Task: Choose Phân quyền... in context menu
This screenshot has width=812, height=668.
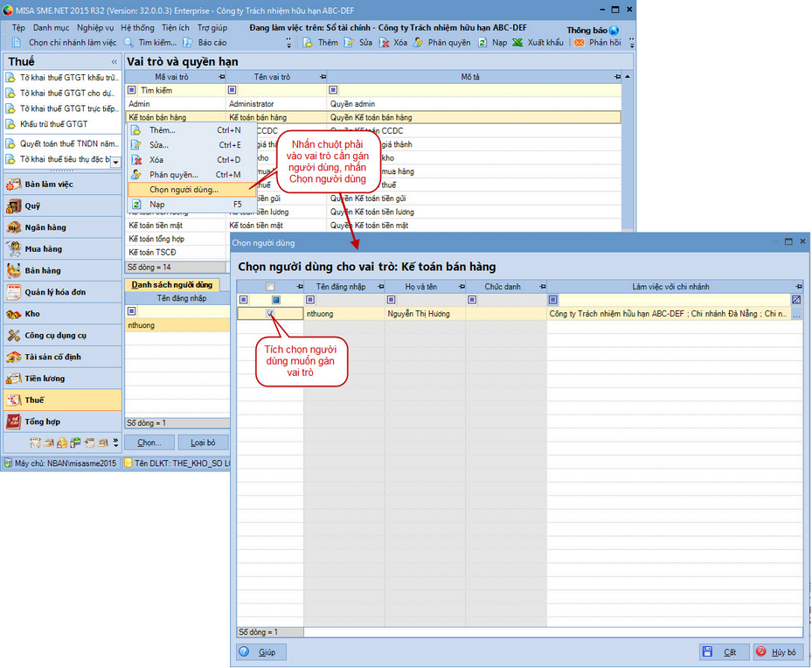Action: pos(191,175)
